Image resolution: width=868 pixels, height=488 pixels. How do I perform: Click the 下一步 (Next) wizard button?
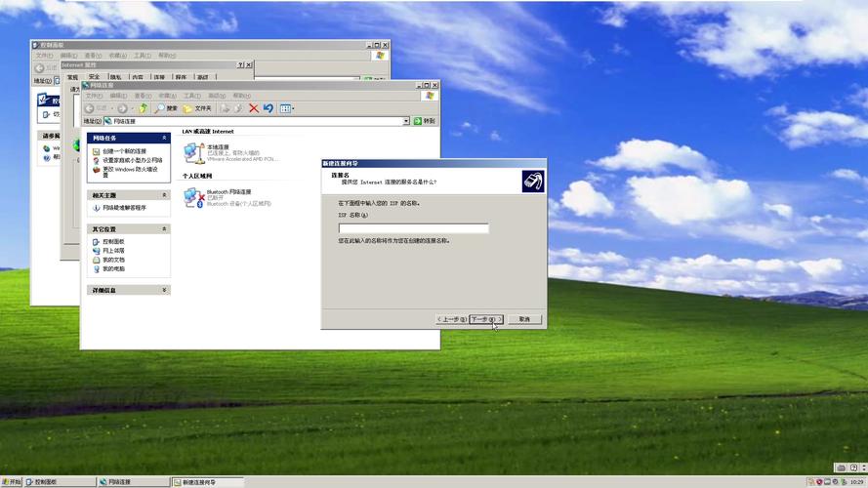pyautogui.click(x=486, y=319)
